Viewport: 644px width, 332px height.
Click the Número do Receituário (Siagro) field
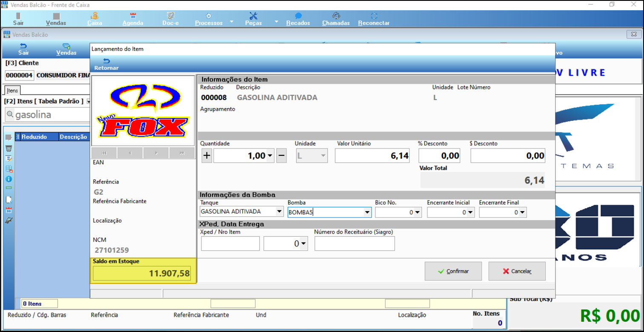(355, 243)
